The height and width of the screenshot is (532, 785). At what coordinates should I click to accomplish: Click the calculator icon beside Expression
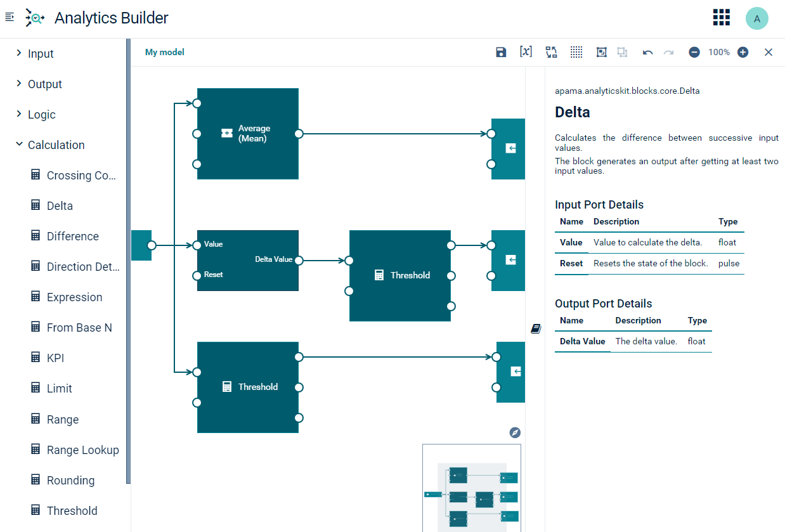(36, 297)
